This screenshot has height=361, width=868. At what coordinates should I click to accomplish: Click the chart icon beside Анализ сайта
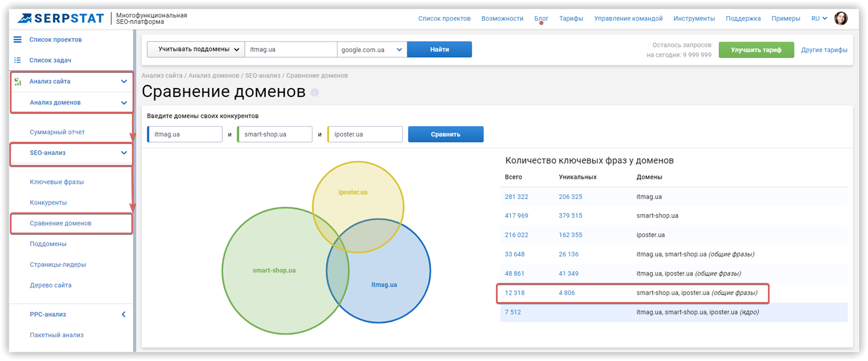(18, 82)
